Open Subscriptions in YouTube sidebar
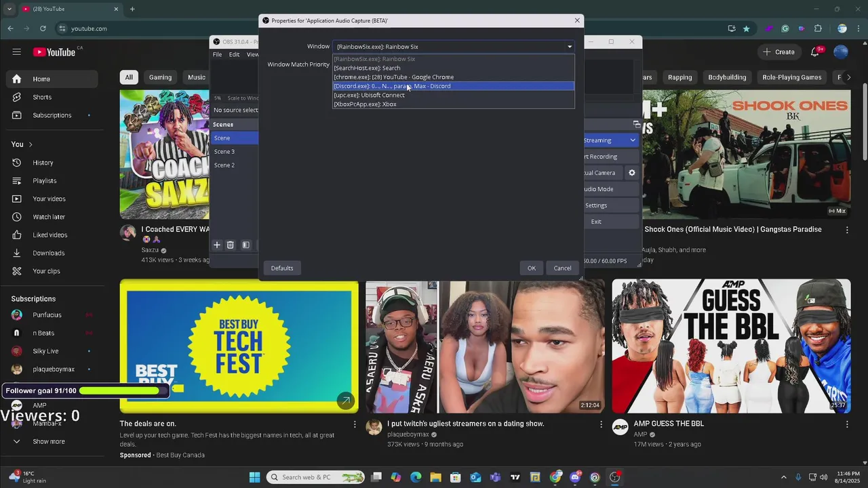 click(x=52, y=115)
